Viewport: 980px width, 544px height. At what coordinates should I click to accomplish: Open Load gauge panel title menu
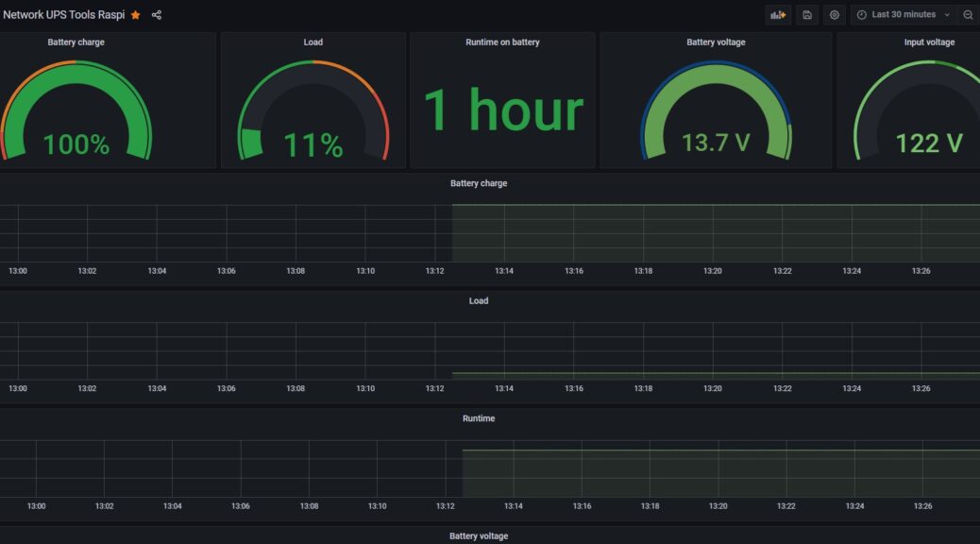coord(313,42)
